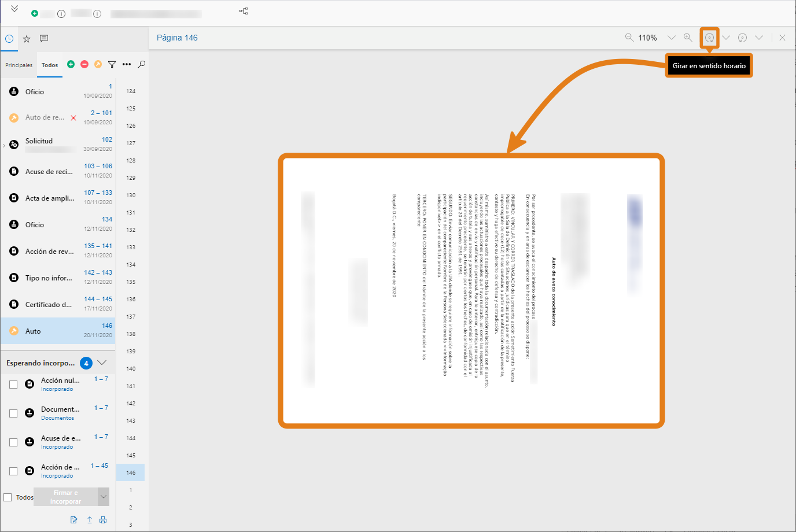Open dropdown beside the clockwise rotate icon
The height and width of the screenshot is (532, 796).
[x=726, y=38]
